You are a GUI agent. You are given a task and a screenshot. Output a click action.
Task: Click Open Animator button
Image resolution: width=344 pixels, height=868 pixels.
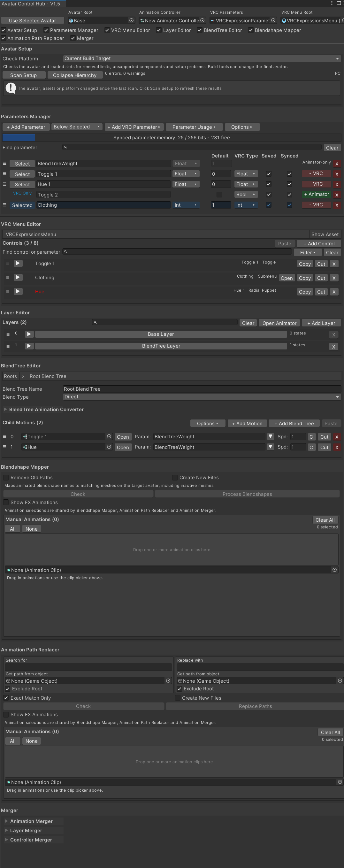click(x=279, y=323)
